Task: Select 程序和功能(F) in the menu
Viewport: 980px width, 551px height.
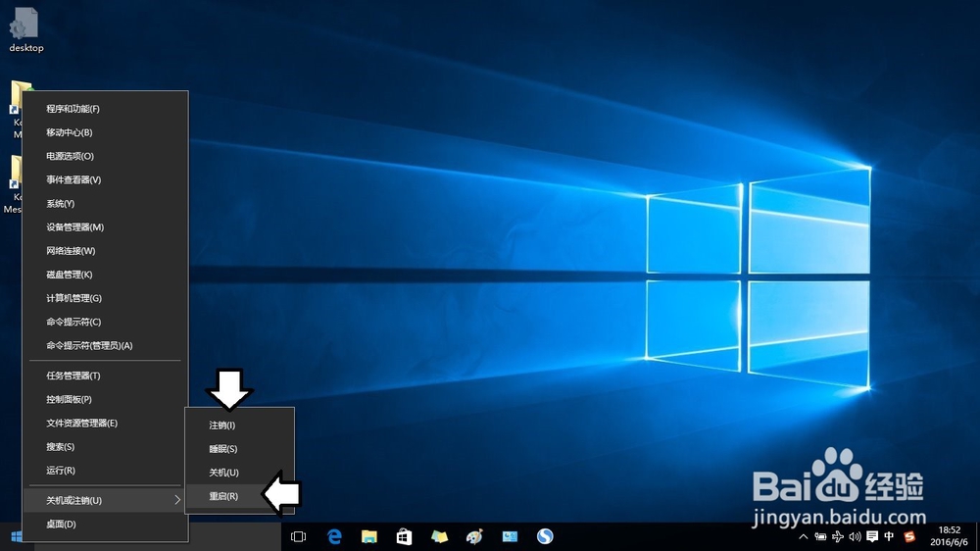Action: [105, 109]
